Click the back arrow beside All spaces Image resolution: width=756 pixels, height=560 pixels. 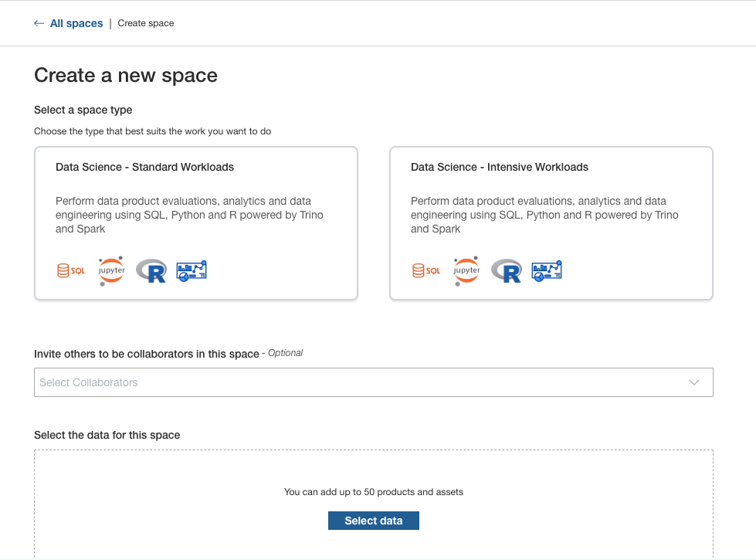pos(39,23)
